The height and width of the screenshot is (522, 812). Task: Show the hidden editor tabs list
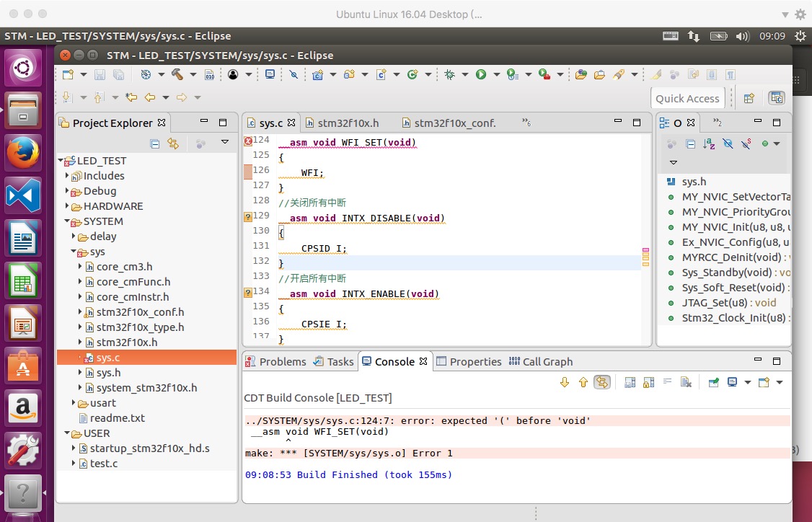coord(526,123)
